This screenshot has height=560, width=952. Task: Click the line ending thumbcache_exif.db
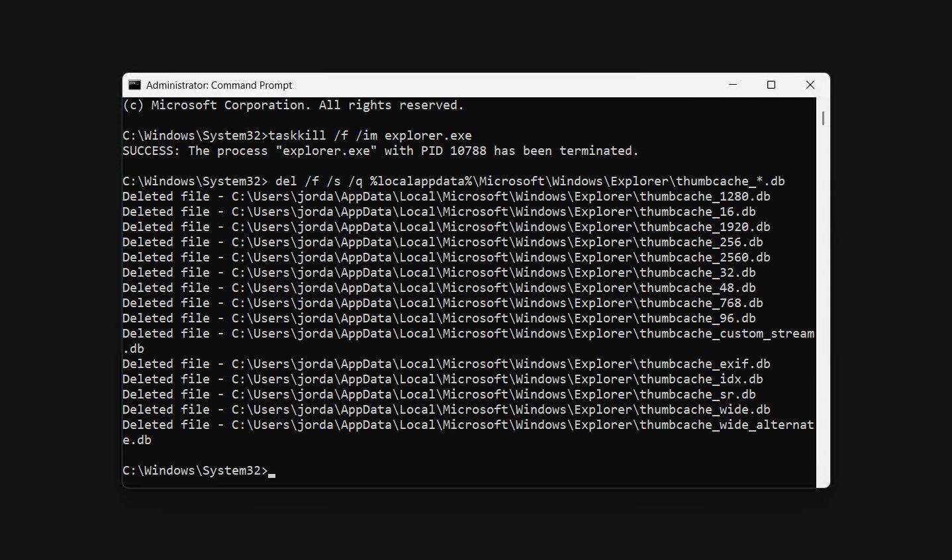click(446, 364)
